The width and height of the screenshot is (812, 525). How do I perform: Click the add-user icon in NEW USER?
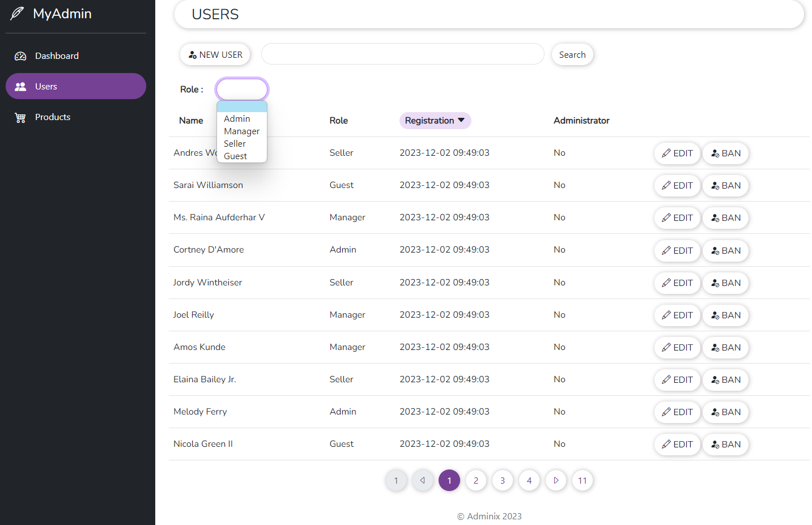tap(193, 55)
